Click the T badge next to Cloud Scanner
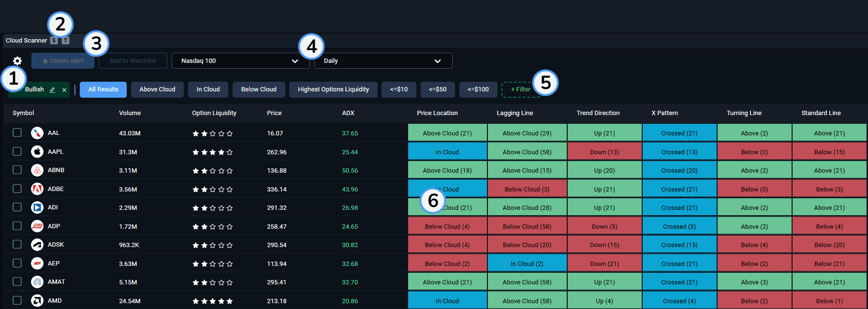Screen dimensions: 868x309 pyautogui.click(x=66, y=41)
